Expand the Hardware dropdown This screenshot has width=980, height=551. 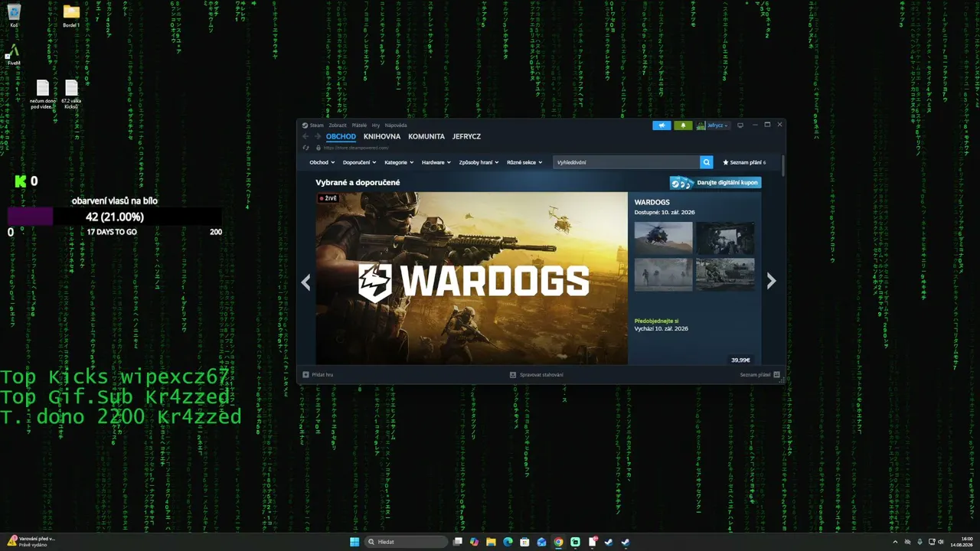436,162
